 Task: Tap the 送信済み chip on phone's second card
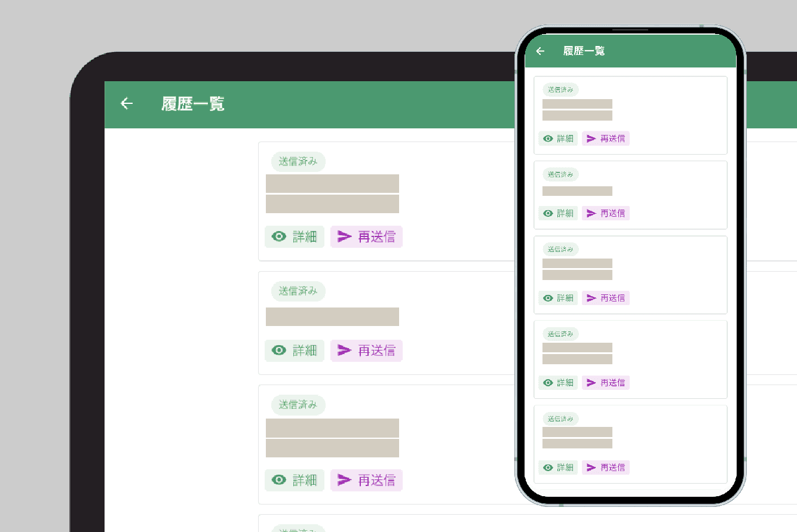560,175
